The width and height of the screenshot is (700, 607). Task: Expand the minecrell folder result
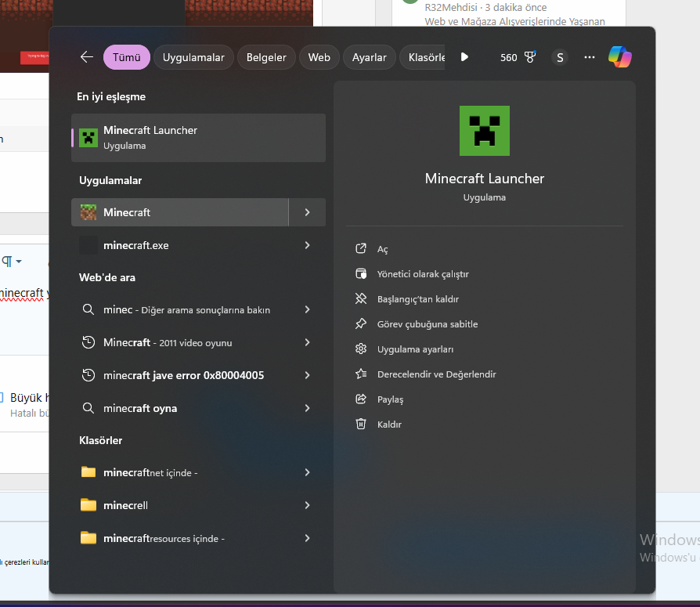pos(307,505)
